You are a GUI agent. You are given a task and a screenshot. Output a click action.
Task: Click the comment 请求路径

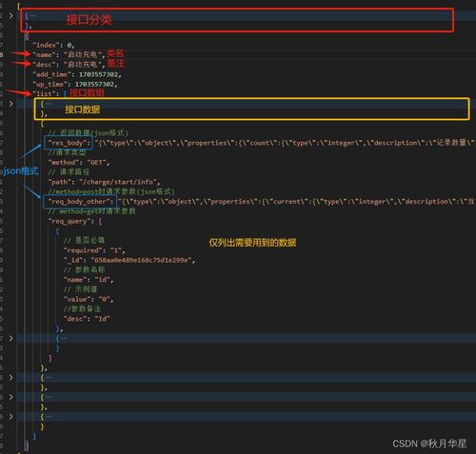69,172
